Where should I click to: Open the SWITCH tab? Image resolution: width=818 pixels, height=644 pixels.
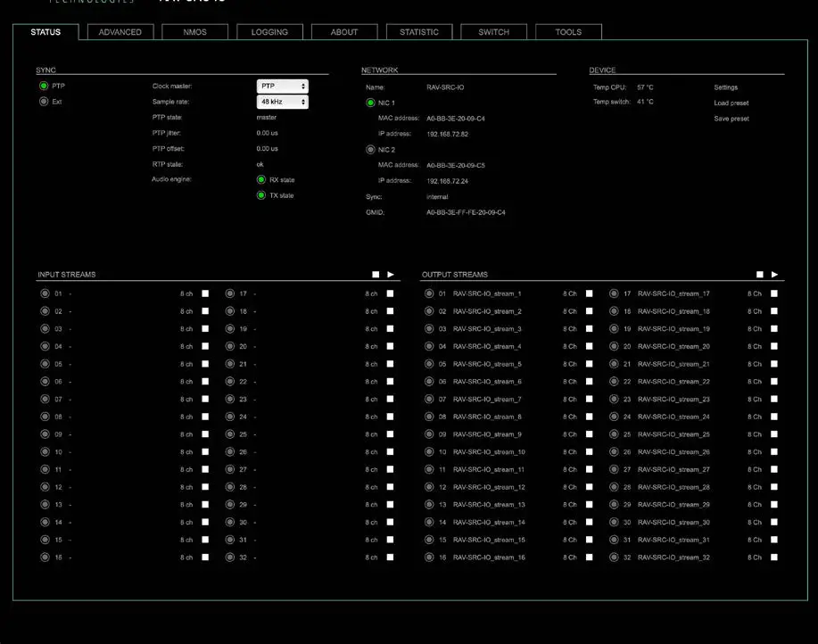click(493, 32)
